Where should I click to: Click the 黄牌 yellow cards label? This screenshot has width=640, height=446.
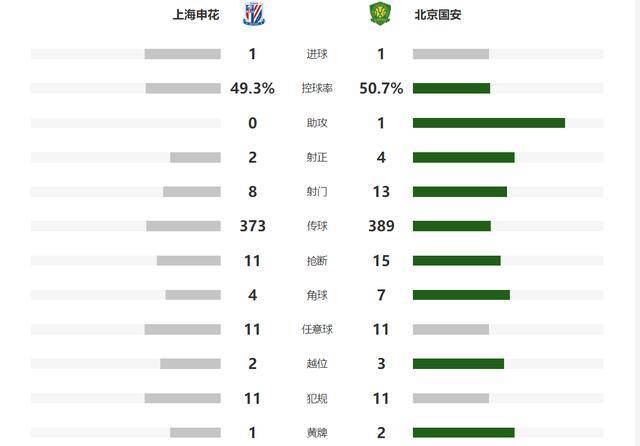pyautogui.click(x=316, y=433)
